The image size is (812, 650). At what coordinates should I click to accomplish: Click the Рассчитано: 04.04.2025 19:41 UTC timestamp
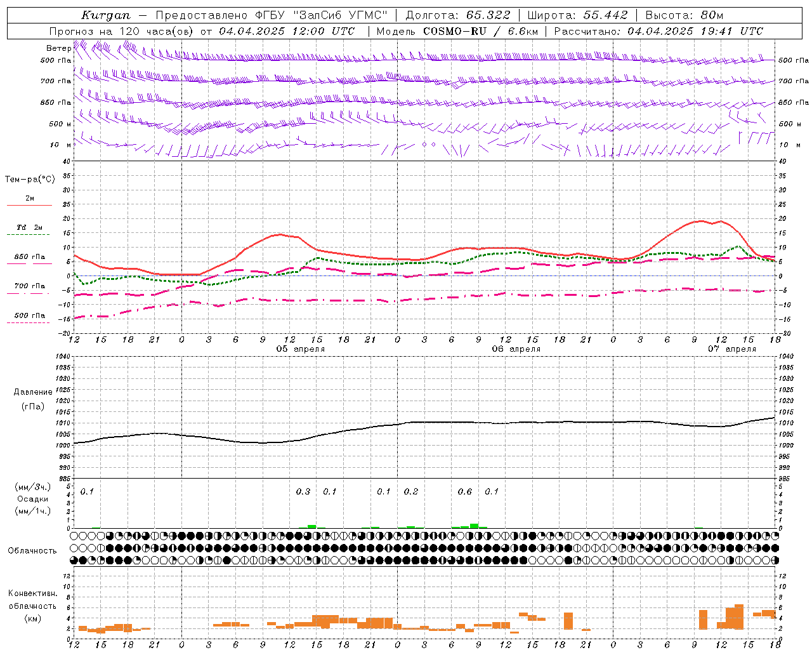[658, 31]
